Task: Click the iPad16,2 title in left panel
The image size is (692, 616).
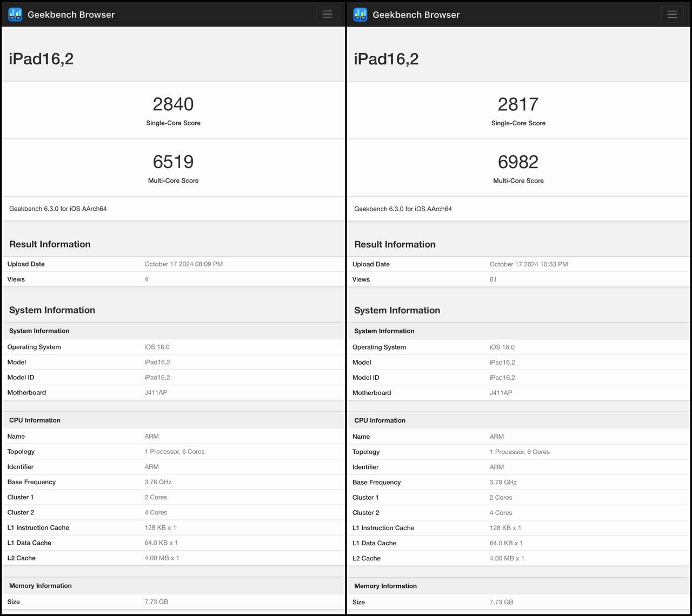Action: point(41,58)
